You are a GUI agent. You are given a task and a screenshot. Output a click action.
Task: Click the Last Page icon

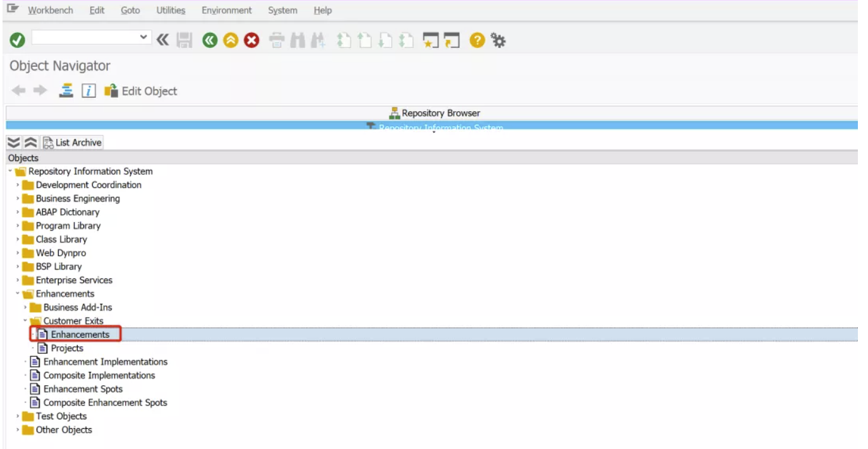[406, 40]
